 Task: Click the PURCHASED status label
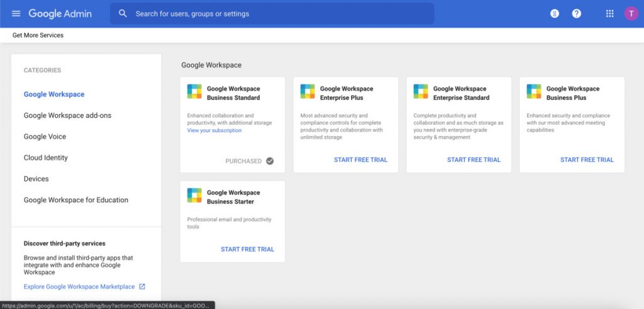coord(243,161)
